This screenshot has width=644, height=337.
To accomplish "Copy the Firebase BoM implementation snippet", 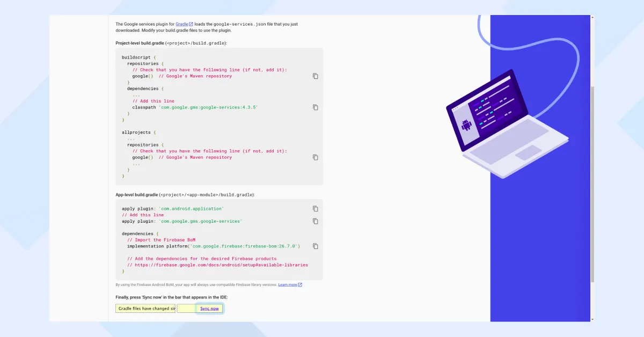I will pos(316,246).
